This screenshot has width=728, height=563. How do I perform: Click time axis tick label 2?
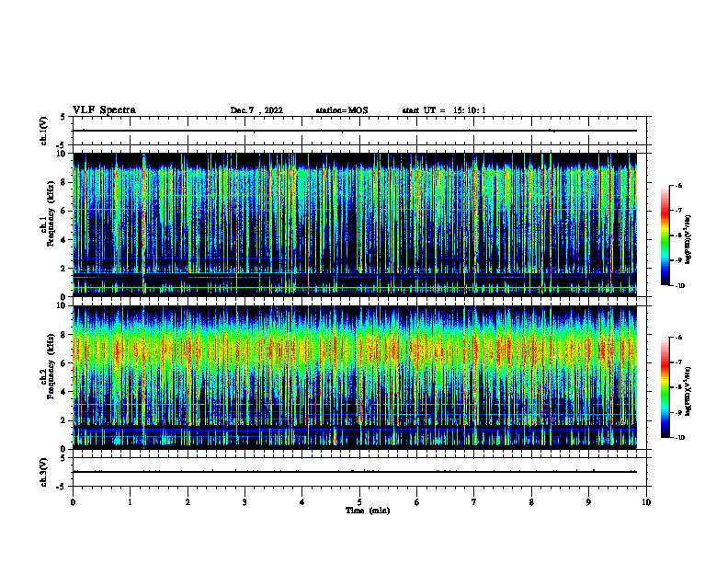coord(188,502)
